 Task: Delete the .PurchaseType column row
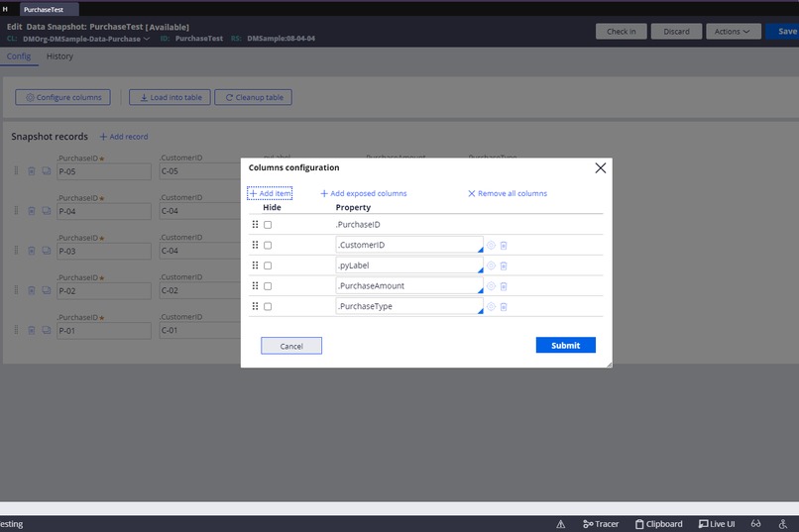[504, 307]
